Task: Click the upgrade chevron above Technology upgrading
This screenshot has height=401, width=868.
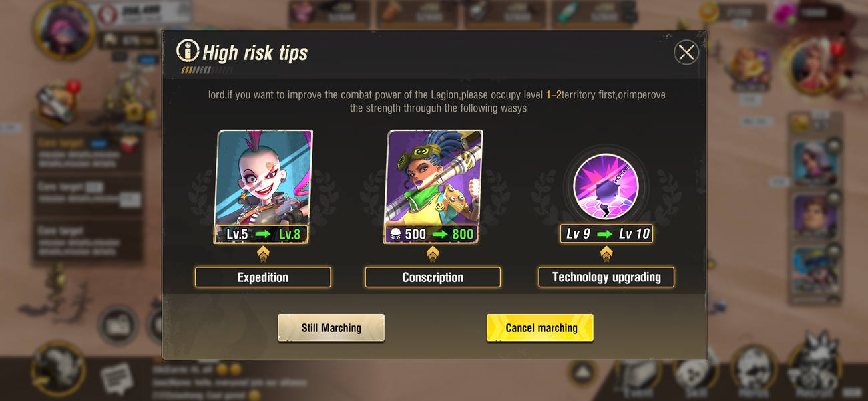Action: click(606, 254)
